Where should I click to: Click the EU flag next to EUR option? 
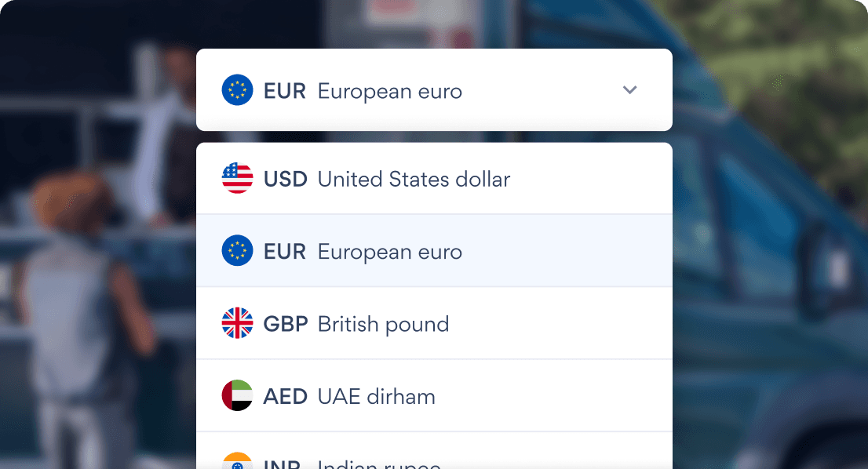(238, 251)
